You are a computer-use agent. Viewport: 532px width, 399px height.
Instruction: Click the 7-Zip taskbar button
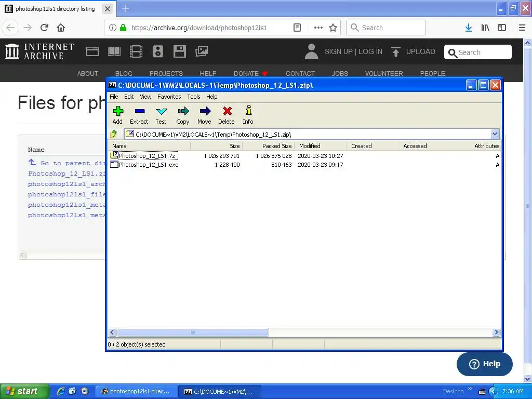tap(220, 391)
